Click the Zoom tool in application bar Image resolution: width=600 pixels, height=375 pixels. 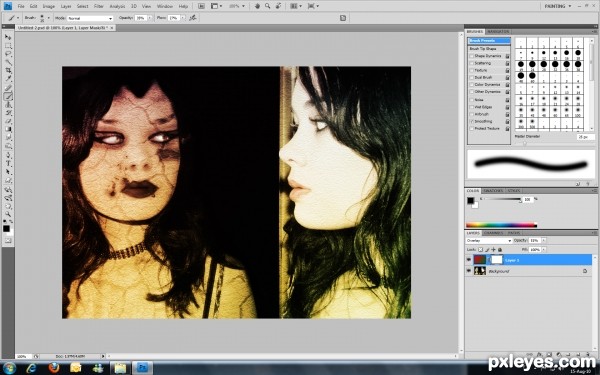point(267,6)
